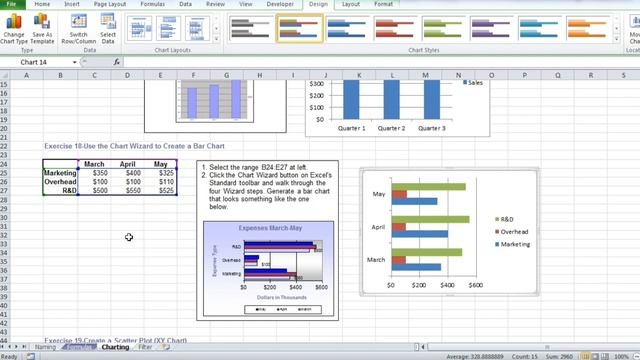Choose the third chart layout thumbnail
The height and width of the screenshot is (360, 640).
click(x=198, y=28)
